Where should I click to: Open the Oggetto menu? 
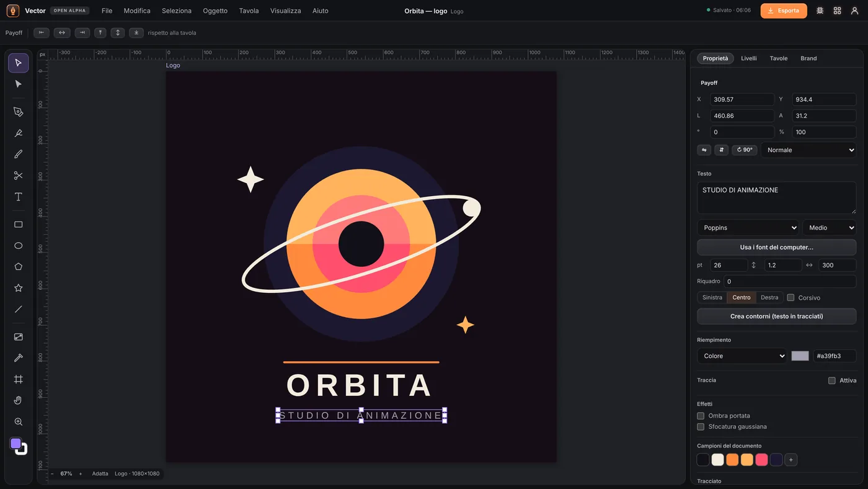click(x=215, y=11)
